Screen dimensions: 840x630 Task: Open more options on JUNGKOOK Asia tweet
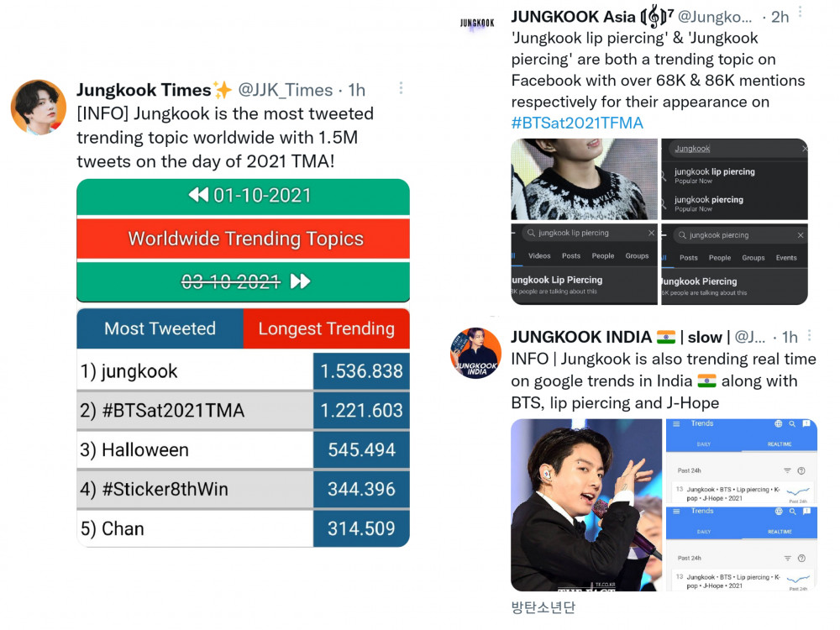[x=801, y=13]
